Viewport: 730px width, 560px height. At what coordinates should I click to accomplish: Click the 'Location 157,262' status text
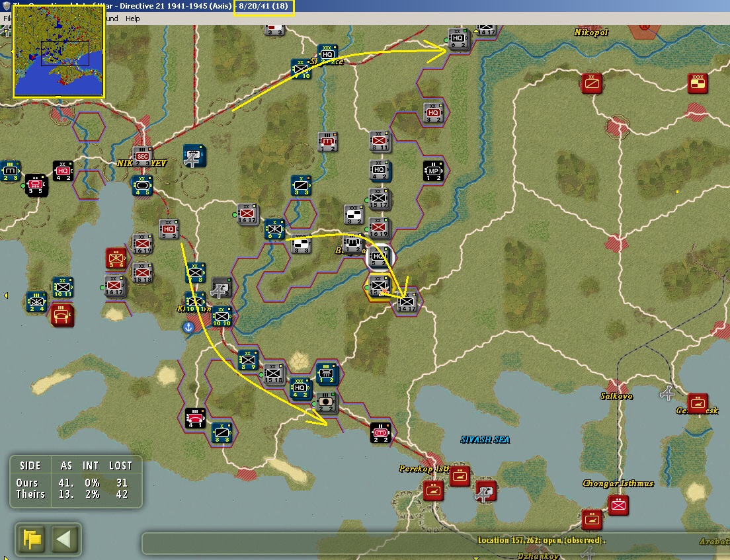542,540
